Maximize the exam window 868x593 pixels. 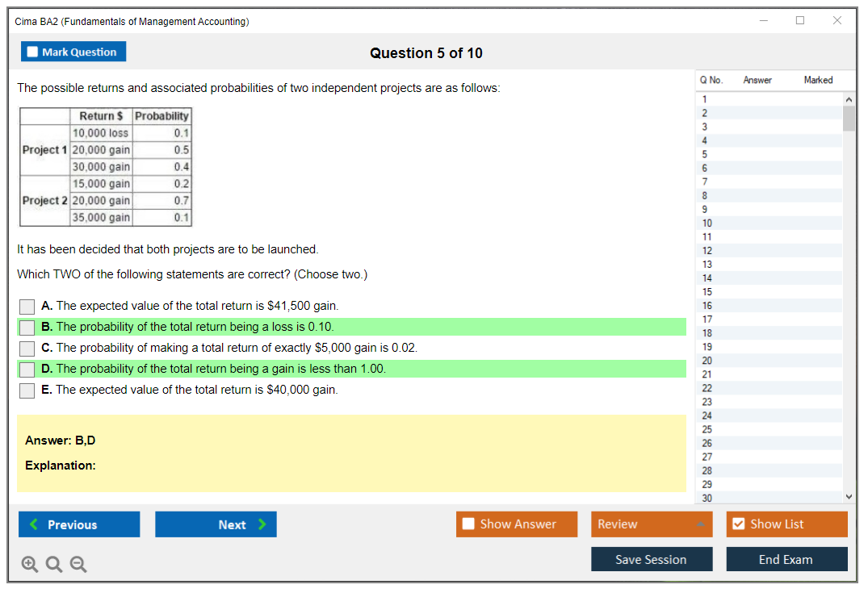click(x=799, y=21)
